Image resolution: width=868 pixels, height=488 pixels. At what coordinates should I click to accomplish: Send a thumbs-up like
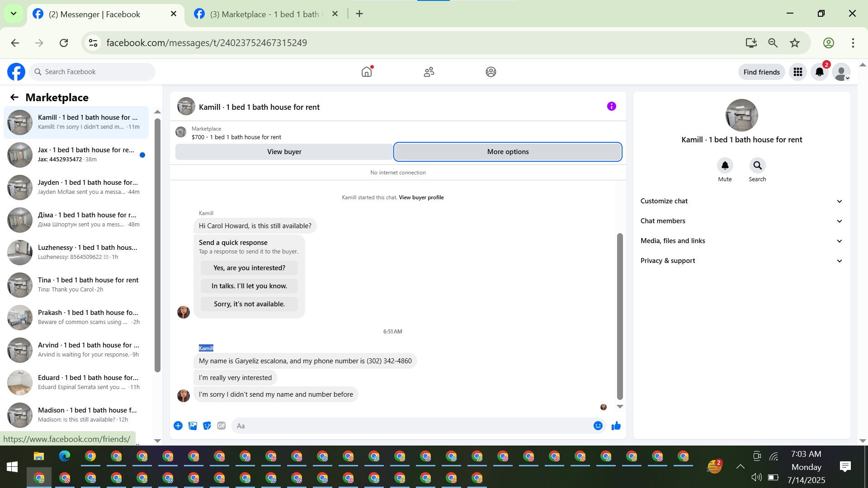(616, 426)
